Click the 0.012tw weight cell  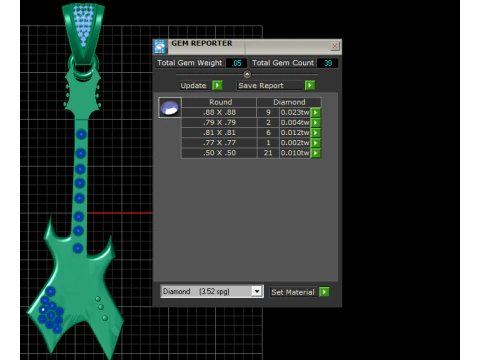[x=295, y=132]
